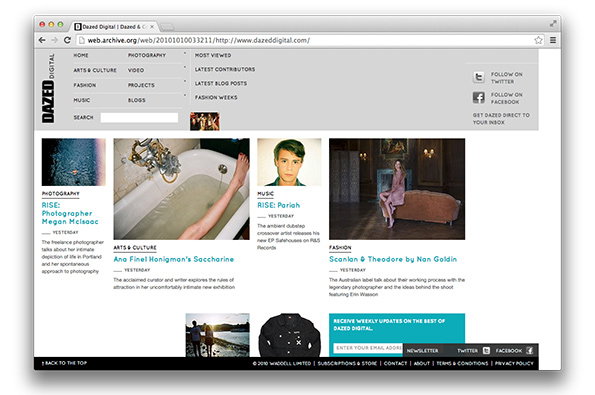
Task: Open the Home menu item
Action: (x=81, y=55)
